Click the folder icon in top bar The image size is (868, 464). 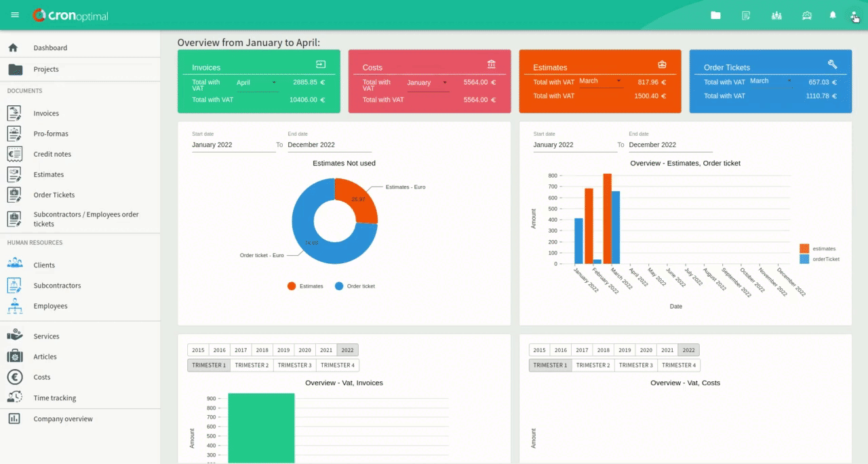[715, 15]
